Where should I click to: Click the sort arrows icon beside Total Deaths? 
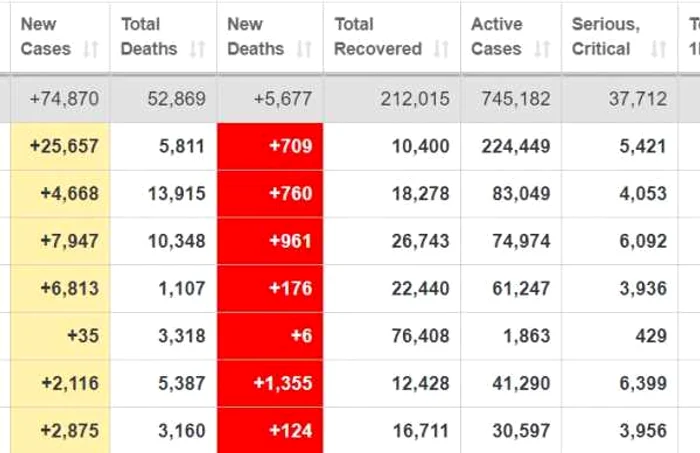tap(197, 49)
